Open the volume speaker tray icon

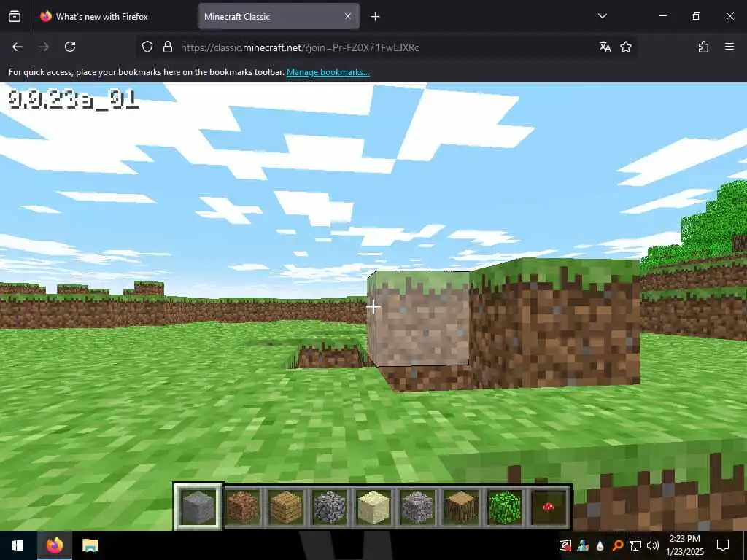pyautogui.click(x=653, y=545)
